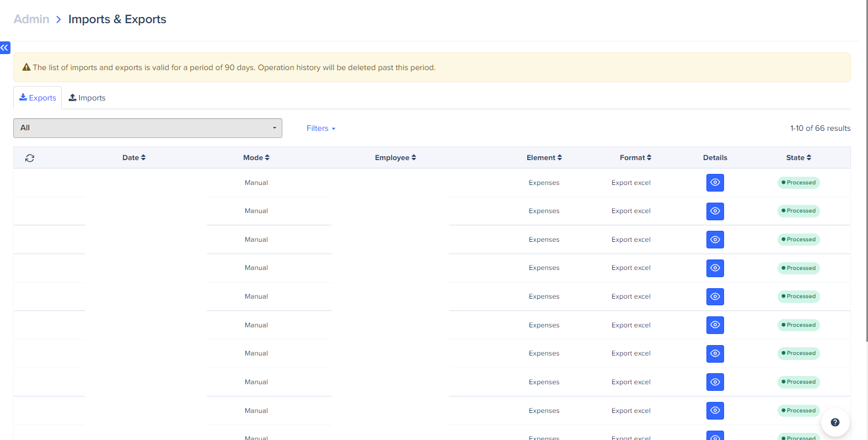
Task: Collapse the sidebar with double-chevron icon
Action: (x=5, y=48)
